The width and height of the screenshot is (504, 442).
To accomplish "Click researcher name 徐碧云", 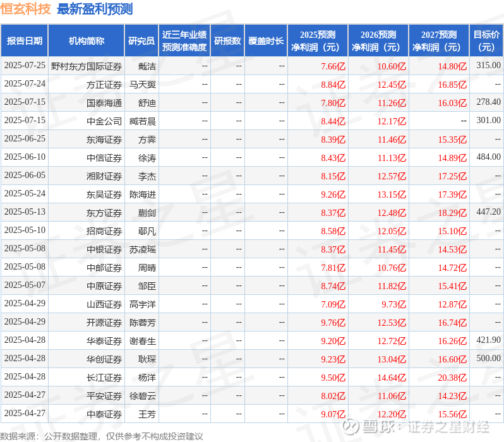I will click(x=143, y=397).
